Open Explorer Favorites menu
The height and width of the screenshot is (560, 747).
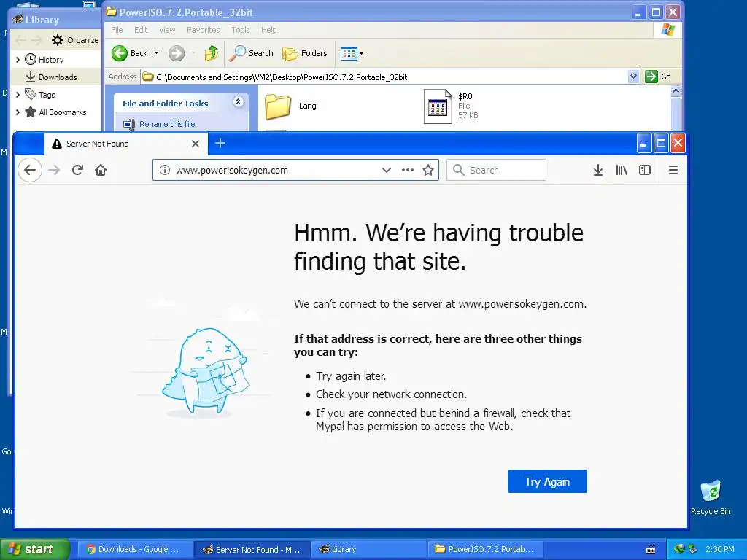pyautogui.click(x=204, y=30)
